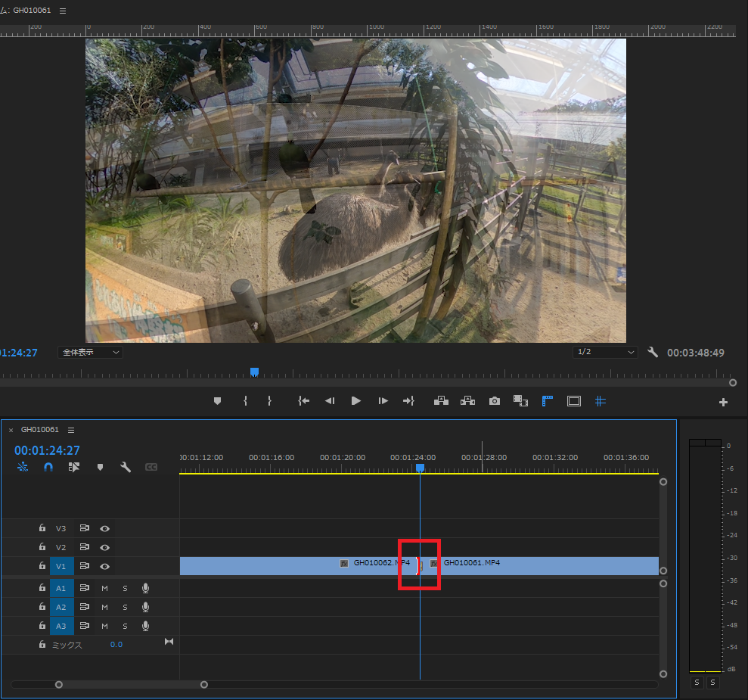
Task: Set the Mark In point
Action: pyautogui.click(x=245, y=401)
